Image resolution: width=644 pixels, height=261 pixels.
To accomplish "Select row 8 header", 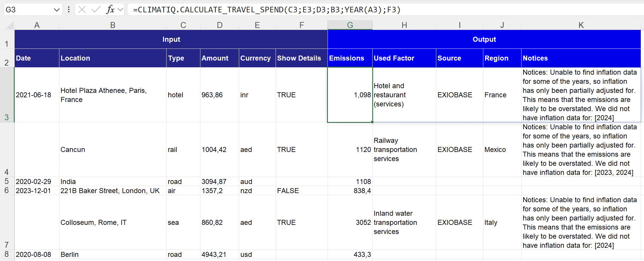I will pos(7,254).
